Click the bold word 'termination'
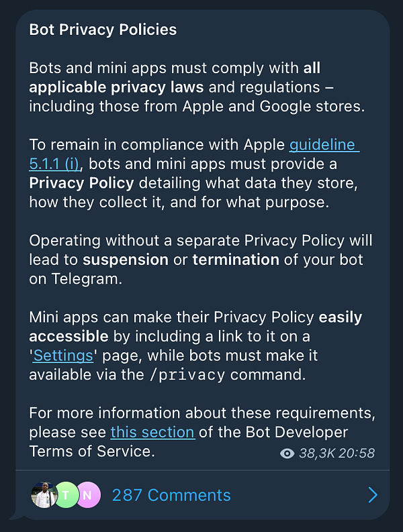403x532 pixels. point(236,260)
